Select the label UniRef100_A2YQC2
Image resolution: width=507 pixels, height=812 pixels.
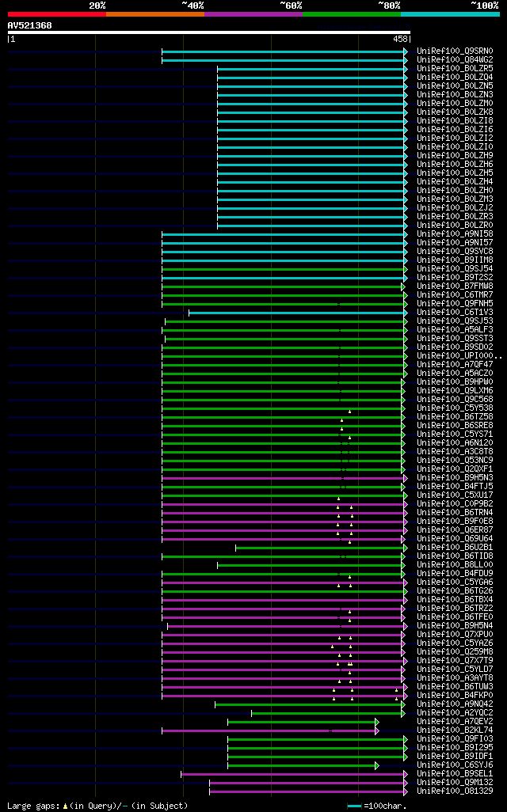click(x=456, y=712)
